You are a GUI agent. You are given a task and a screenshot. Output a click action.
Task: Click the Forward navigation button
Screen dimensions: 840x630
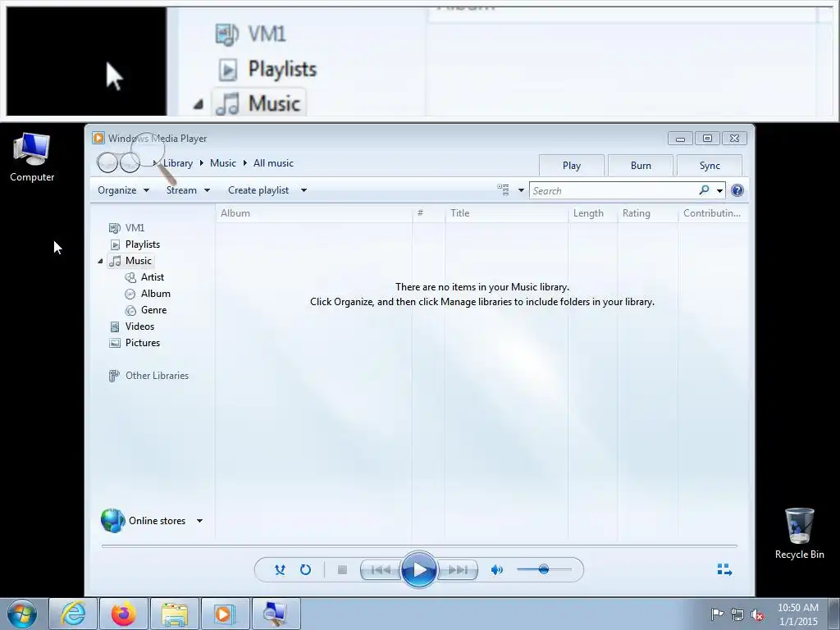tap(130, 162)
